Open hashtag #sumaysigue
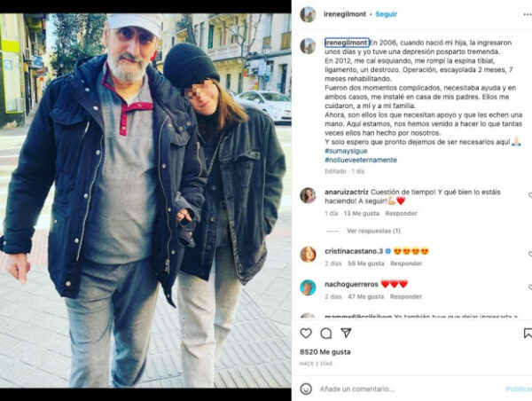The width and height of the screenshot is (532, 401). click(346, 151)
